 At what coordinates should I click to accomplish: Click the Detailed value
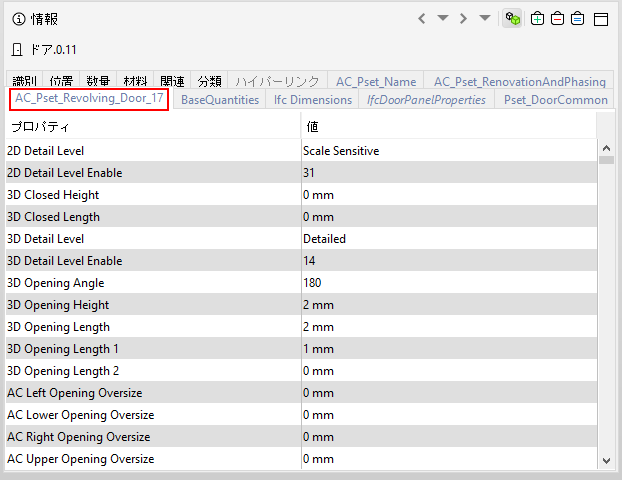point(324,239)
